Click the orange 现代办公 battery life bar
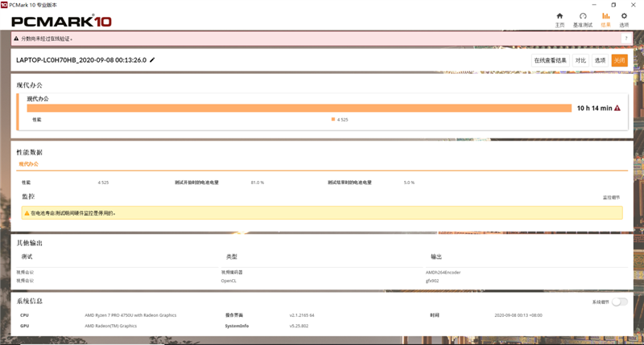The height and width of the screenshot is (345, 644). 299,108
